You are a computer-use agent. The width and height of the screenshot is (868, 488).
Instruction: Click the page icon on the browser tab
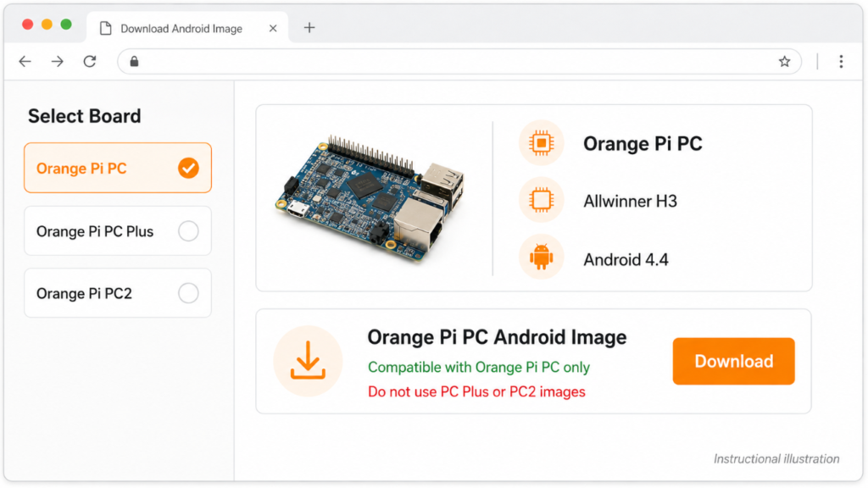tap(106, 28)
